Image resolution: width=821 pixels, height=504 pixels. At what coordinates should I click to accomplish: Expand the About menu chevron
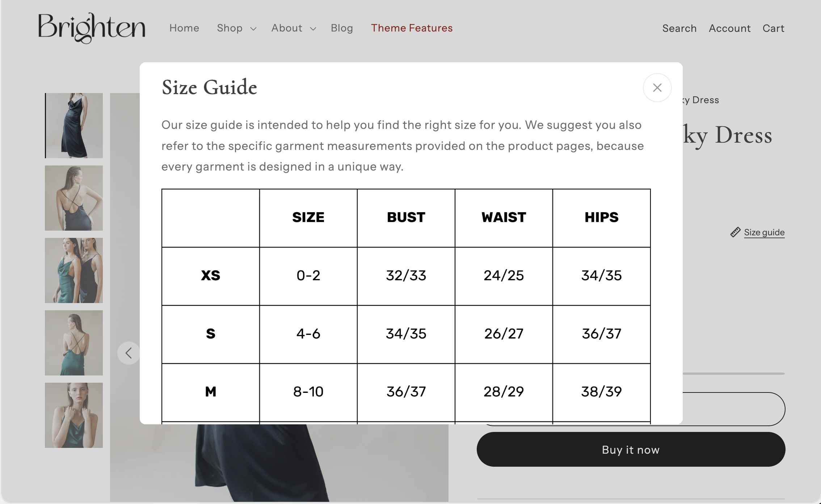(x=313, y=29)
